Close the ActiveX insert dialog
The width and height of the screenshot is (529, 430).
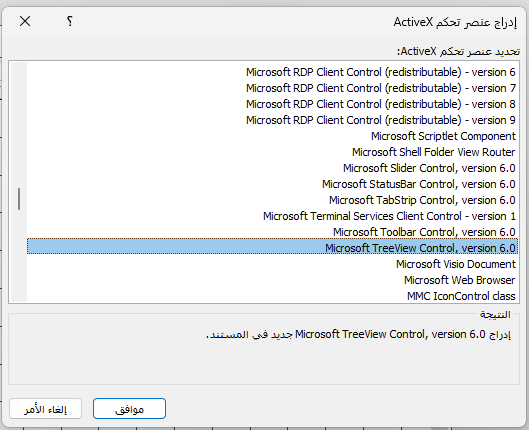pos(25,22)
